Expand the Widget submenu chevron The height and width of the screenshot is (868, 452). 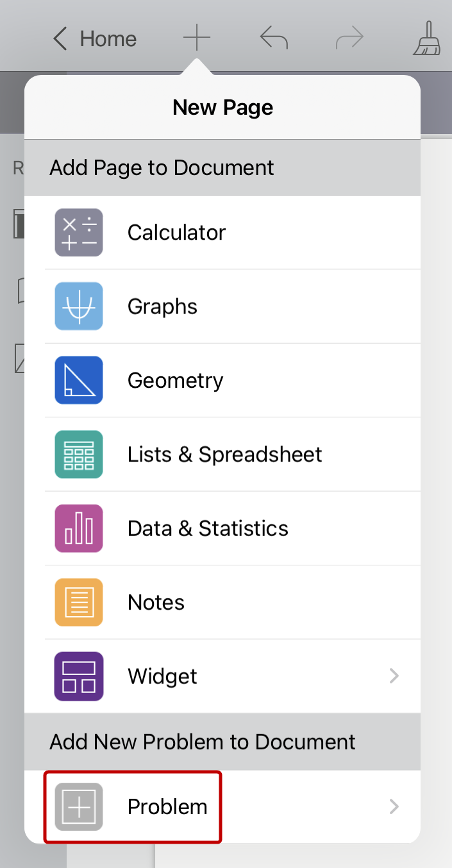(x=394, y=676)
